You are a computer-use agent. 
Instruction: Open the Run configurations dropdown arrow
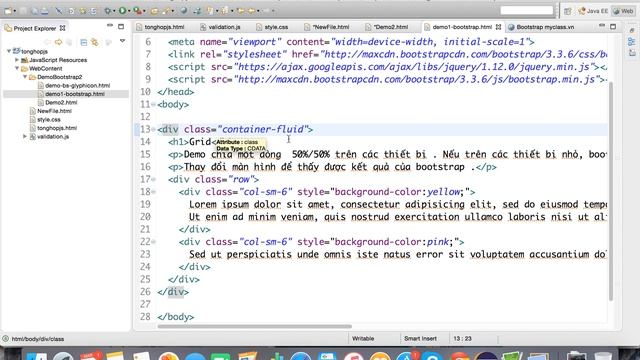click(x=129, y=11)
